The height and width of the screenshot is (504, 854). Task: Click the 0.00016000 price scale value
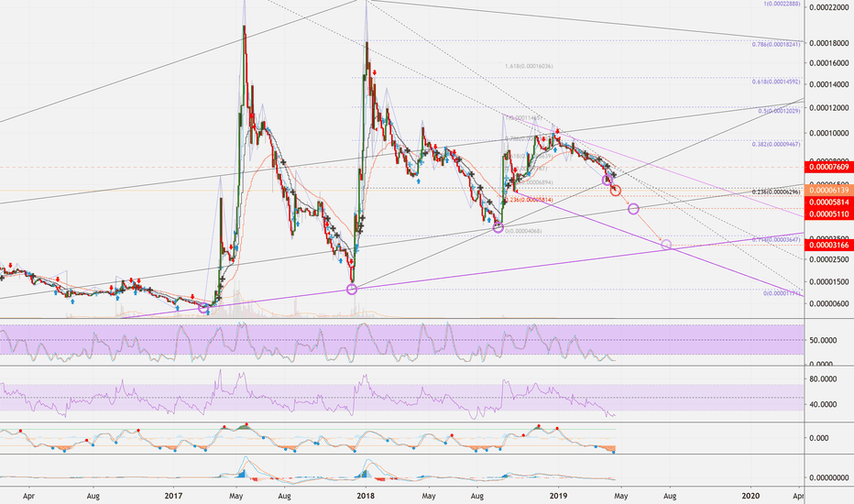(x=829, y=63)
